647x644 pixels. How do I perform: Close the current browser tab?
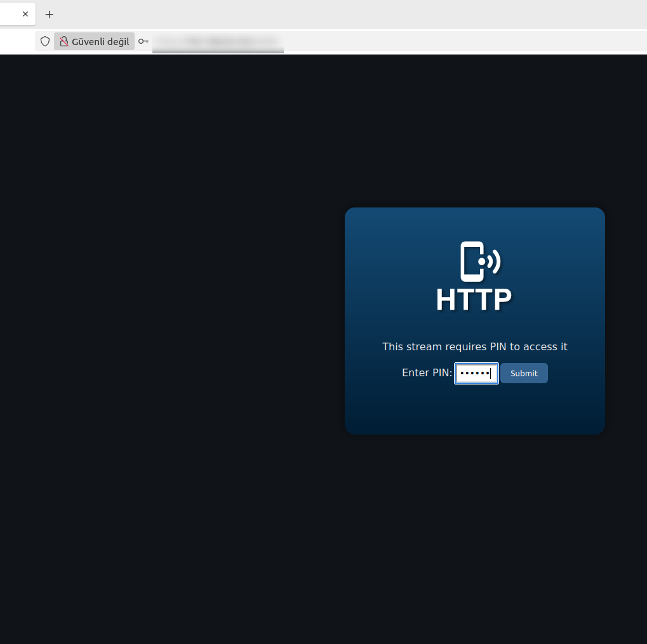(x=25, y=14)
